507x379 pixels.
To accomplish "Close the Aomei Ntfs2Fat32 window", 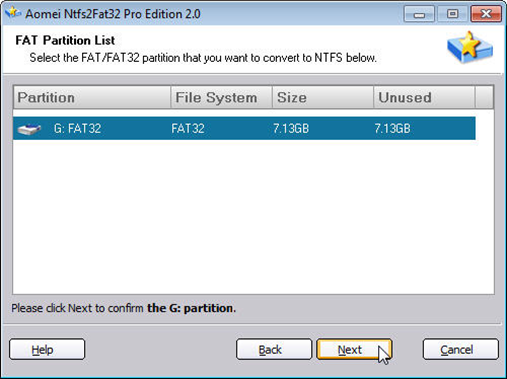I will pos(486,14).
